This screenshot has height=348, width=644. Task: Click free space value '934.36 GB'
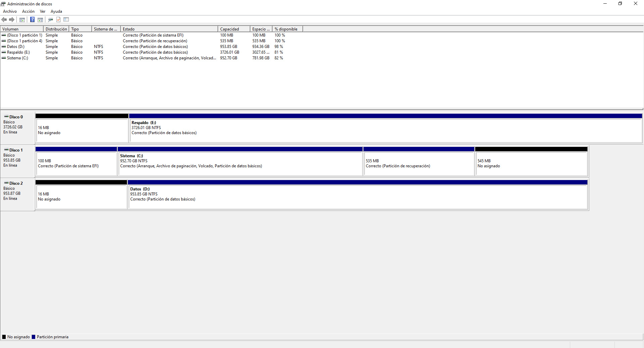[261, 47]
